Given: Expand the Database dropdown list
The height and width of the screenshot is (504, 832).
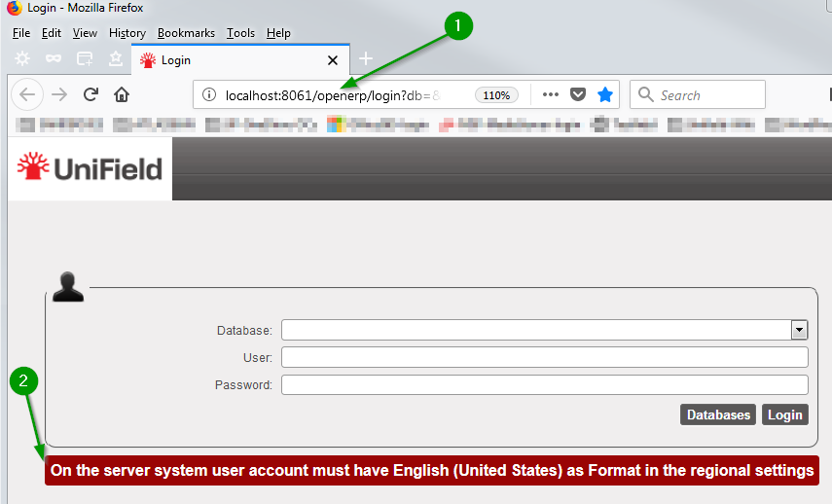Looking at the screenshot, I should coord(800,330).
